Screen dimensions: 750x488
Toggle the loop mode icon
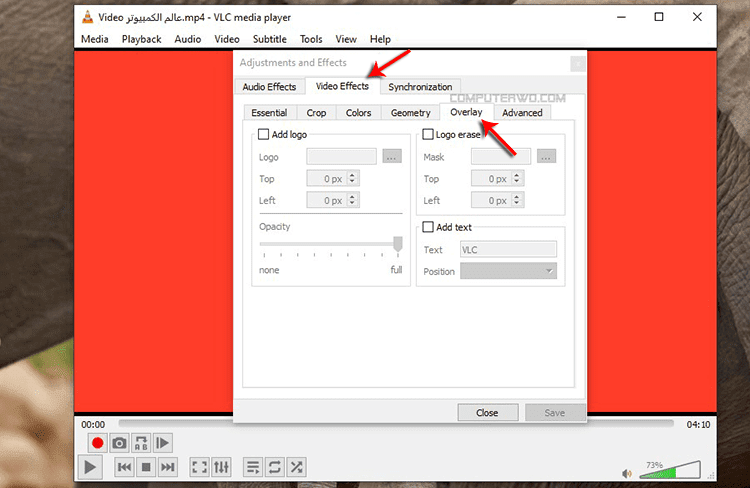pos(275,467)
